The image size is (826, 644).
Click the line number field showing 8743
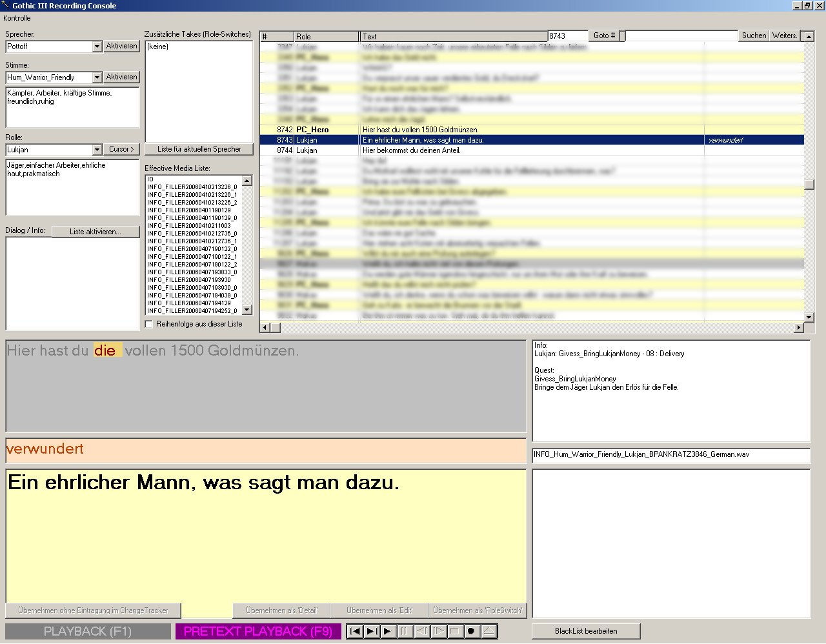pos(568,36)
